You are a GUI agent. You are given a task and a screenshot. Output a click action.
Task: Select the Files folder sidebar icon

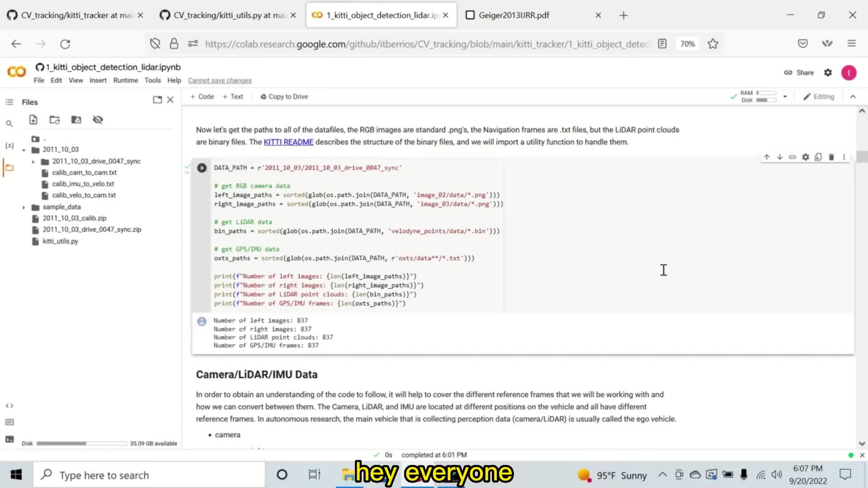tap(9, 168)
